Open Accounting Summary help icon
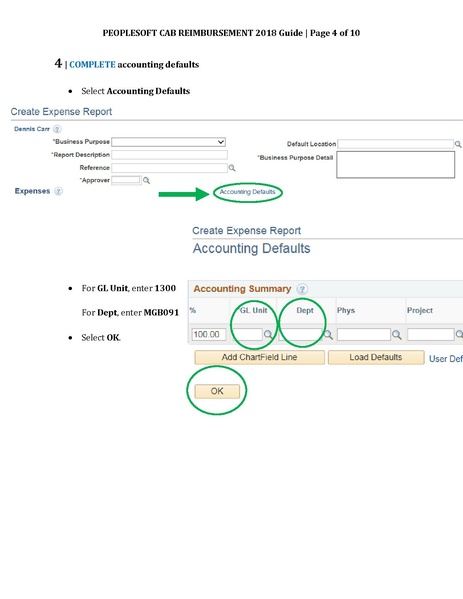Viewport: 463px width, 599px height. 302,289
